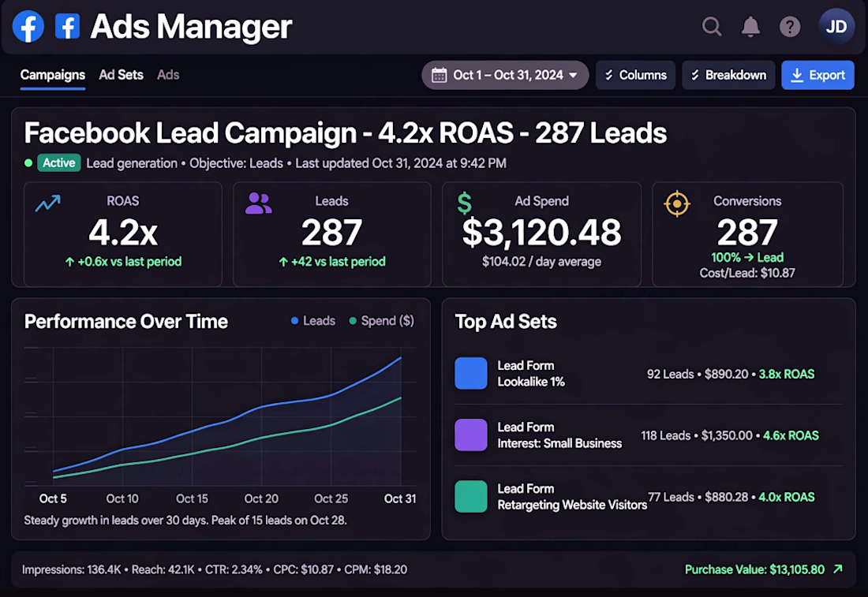Click the 4.6x ROAS value
This screenshot has height=597, width=868.
coord(791,435)
